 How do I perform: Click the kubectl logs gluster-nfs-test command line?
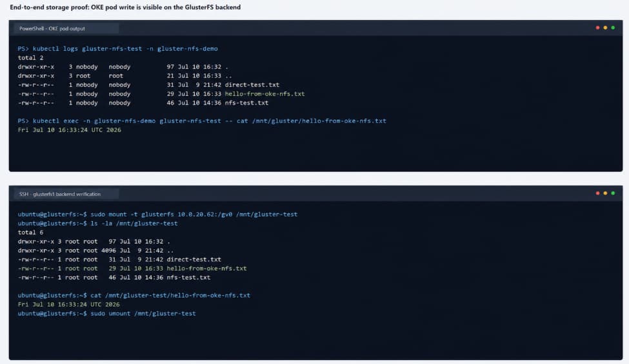(x=117, y=48)
